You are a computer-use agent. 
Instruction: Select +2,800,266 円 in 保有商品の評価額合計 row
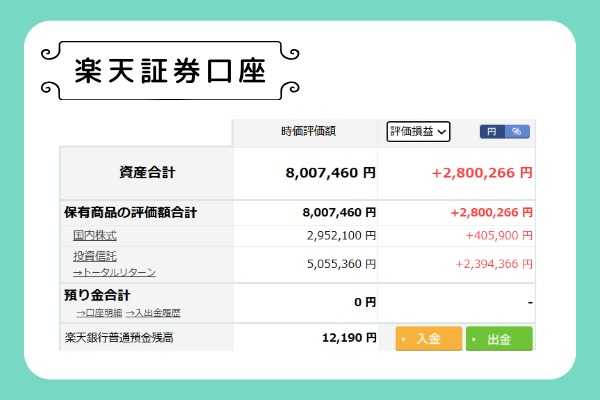point(492,212)
